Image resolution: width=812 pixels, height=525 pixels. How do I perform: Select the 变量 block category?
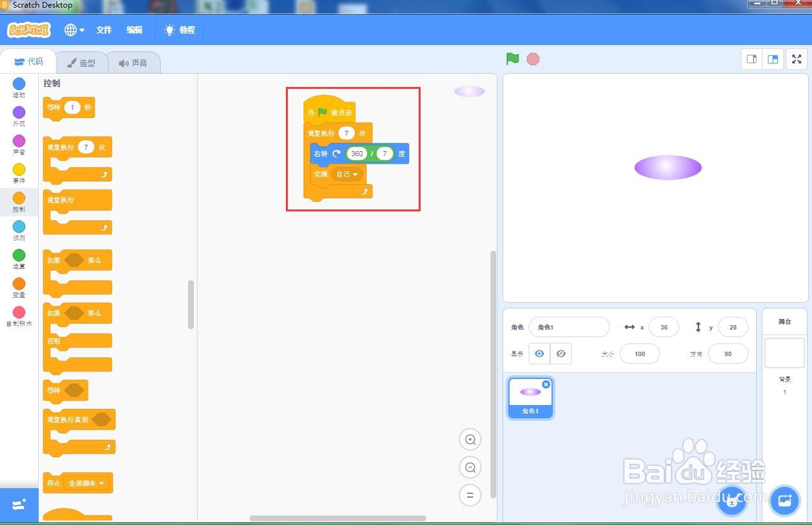[x=19, y=288]
